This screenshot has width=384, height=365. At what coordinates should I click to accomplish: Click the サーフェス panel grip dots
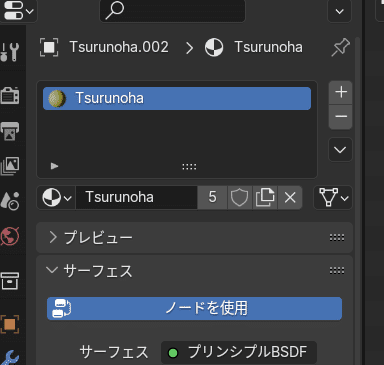pyautogui.click(x=337, y=270)
